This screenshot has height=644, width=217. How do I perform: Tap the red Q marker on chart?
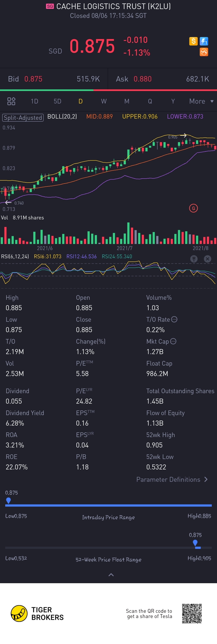coord(193,208)
